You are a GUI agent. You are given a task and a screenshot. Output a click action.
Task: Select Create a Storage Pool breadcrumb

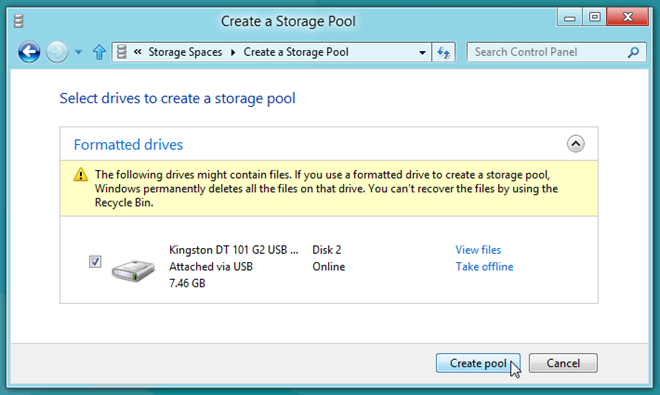tap(296, 52)
